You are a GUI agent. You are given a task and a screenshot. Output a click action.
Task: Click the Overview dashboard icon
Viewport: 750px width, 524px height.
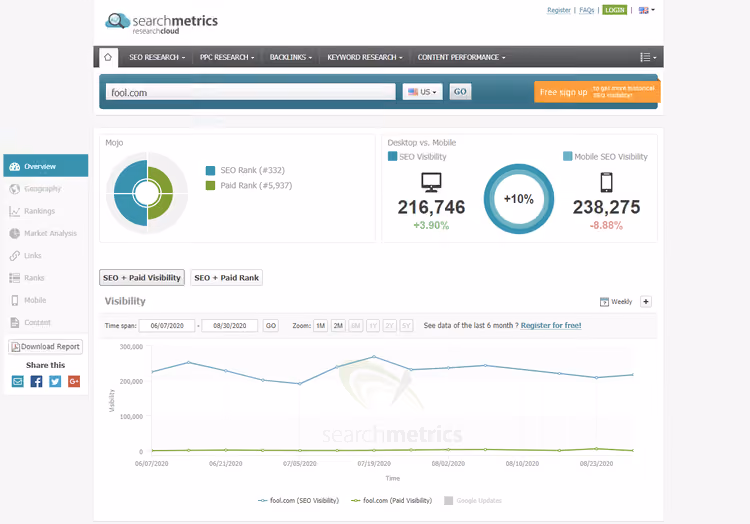15,166
